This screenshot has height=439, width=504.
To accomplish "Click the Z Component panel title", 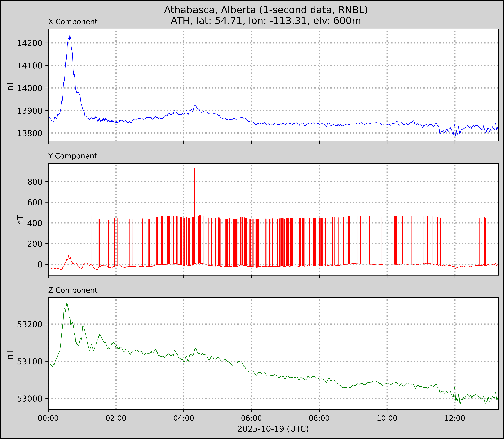I will point(73,290).
